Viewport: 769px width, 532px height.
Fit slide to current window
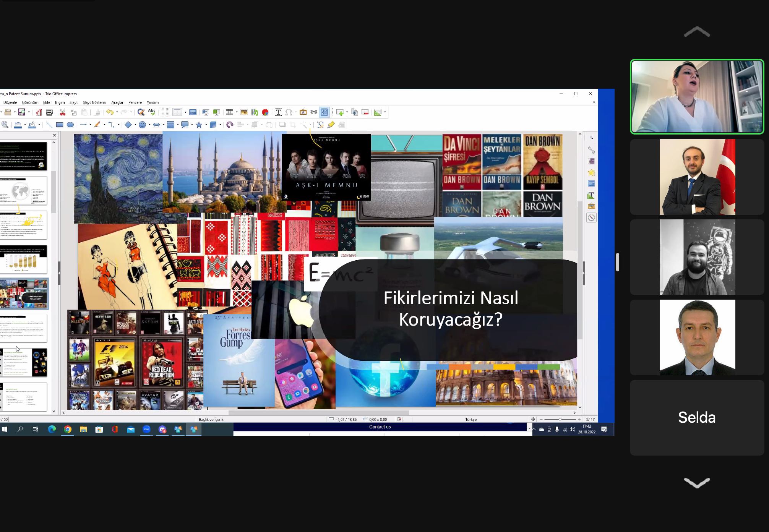click(533, 419)
